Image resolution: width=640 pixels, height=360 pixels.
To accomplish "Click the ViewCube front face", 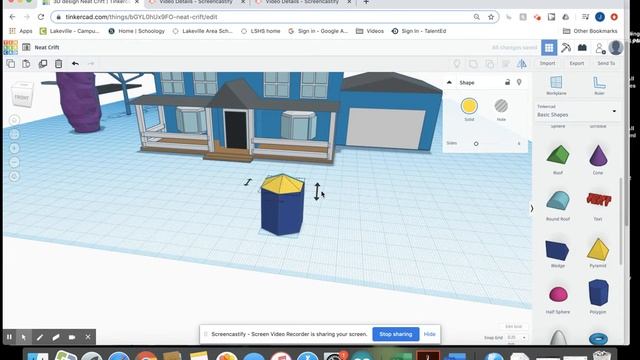I will [22, 97].
